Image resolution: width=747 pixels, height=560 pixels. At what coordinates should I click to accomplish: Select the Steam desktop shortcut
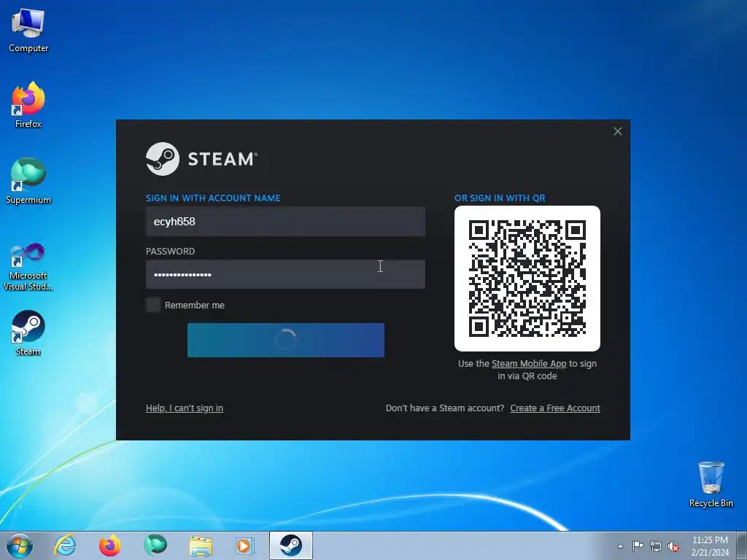coord(28,332)
